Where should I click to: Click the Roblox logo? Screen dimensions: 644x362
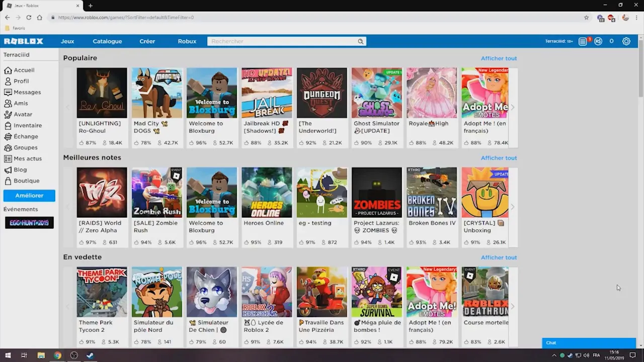[x=24, y=41]
